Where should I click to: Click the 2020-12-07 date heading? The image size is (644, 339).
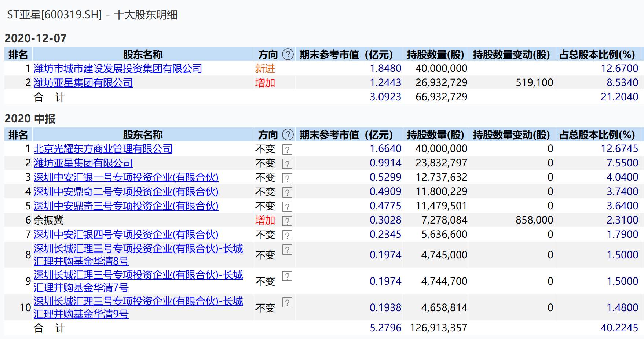click(36, 38)
